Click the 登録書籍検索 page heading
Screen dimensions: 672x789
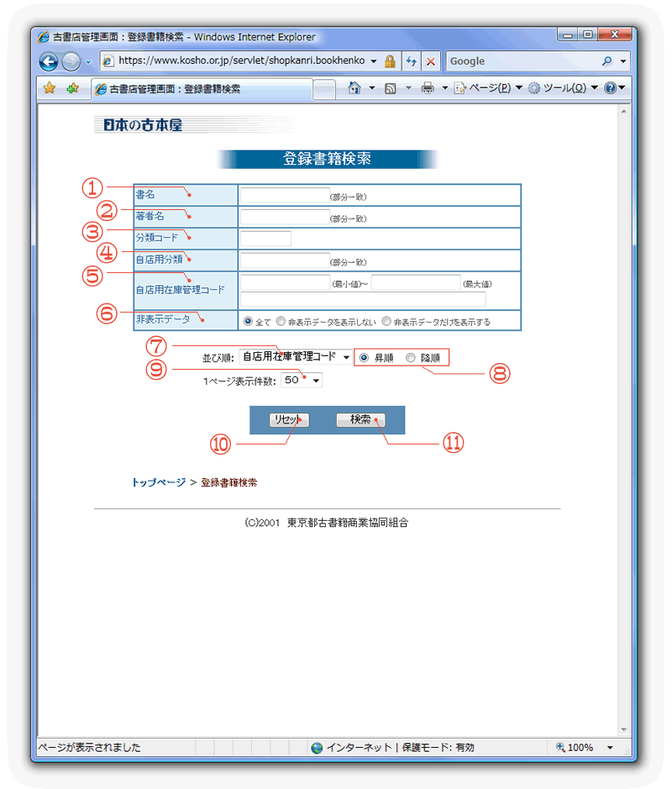(327, 159)
